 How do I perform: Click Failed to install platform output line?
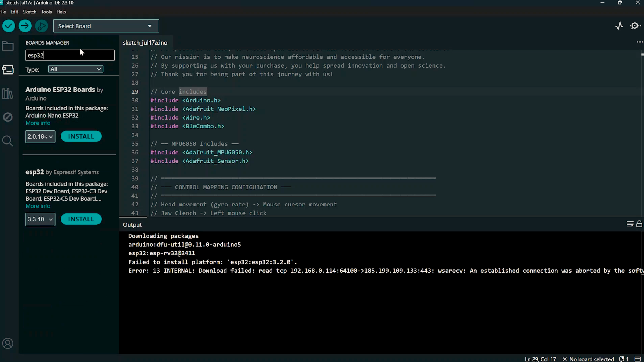pos(213,262)
